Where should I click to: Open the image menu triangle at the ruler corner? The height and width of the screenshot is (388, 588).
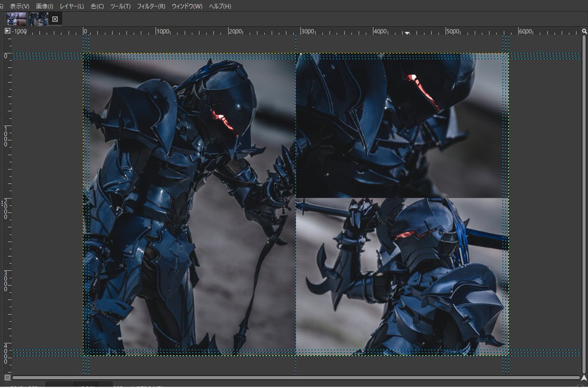[7, 31]
